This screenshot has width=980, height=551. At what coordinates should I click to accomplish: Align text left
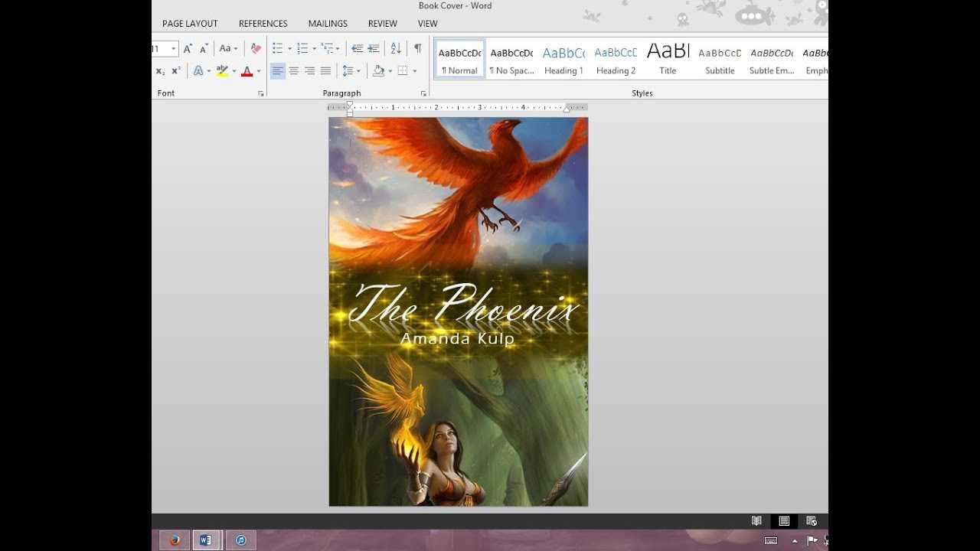tap(277, 71)
